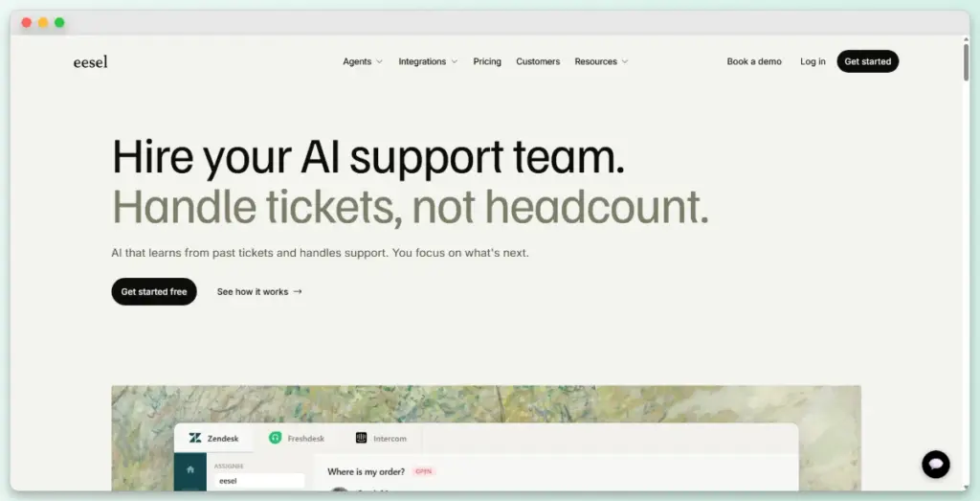Click the eesel assignee field
Viewport: 980px width, 501px height.
(x=259, y=481)
